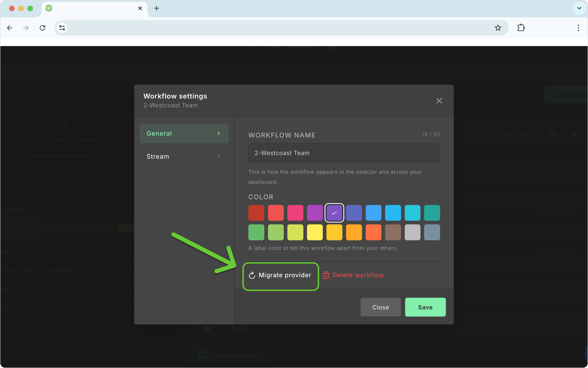This screenshot has height=368, width=588.
Task: Close the current browser tab
Action: (x=140, y=8)
